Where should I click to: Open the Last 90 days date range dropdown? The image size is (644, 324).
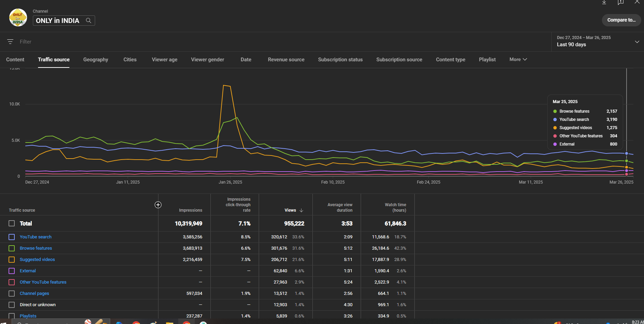[597, 42]
